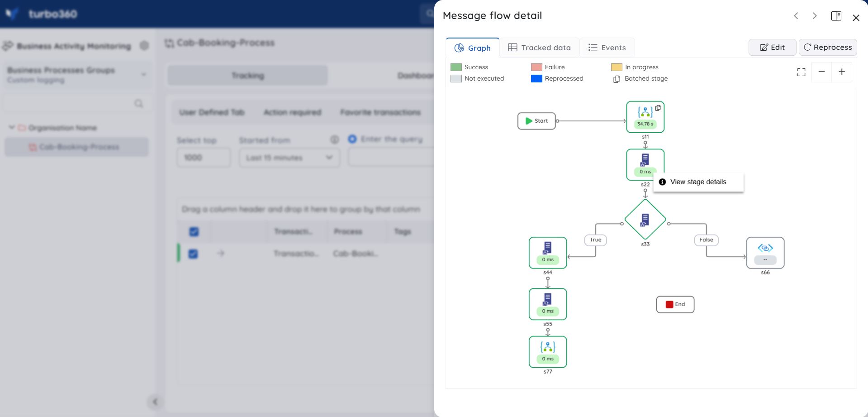Viewport: 868px width, 417px height.
Task: Collapse Organisation Name tree node
Action: pyautogui.click(x=12, y=128)
